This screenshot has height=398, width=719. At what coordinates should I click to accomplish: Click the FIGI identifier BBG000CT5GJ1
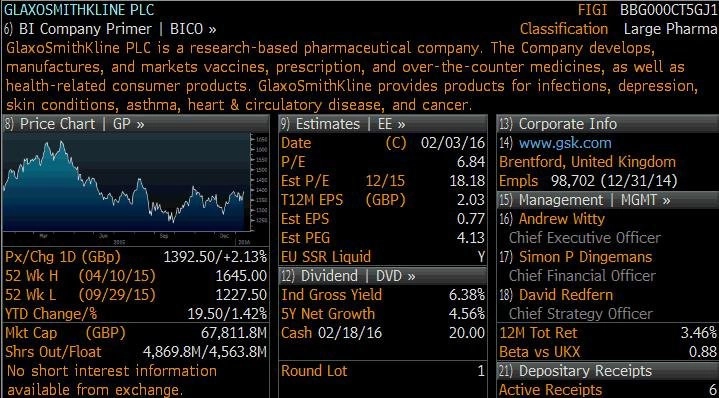coord(668,10)
